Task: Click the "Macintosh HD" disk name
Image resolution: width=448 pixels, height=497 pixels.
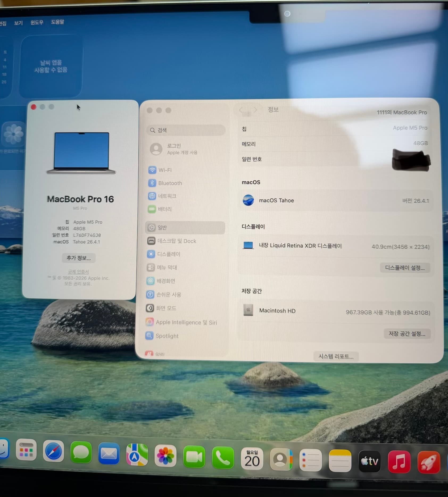Action: pyautogui.click(x=277, y=311)
